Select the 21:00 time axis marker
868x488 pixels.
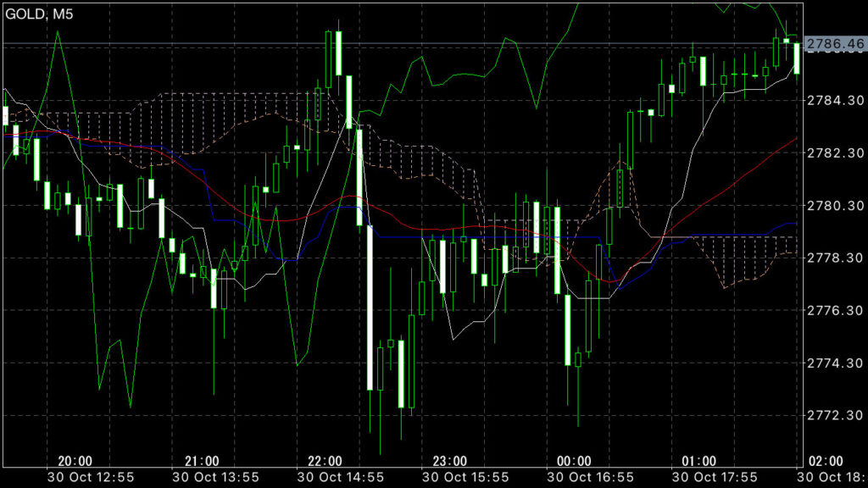[201, 461]
